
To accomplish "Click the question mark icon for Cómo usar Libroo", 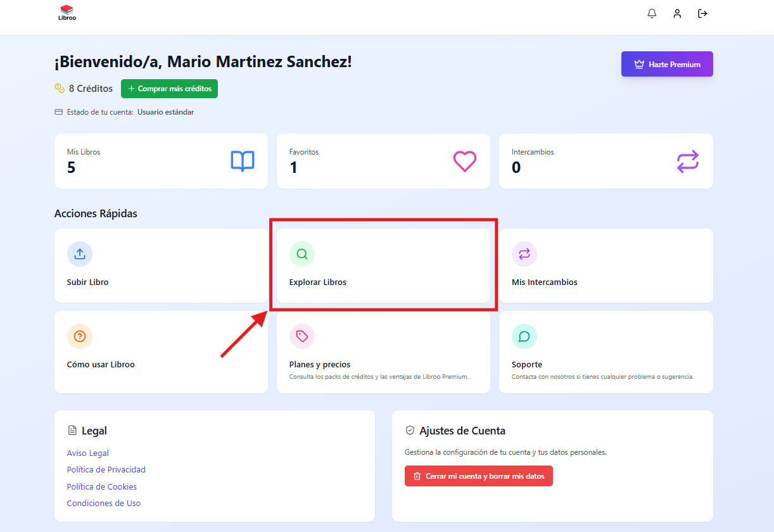I will [80, 336].
